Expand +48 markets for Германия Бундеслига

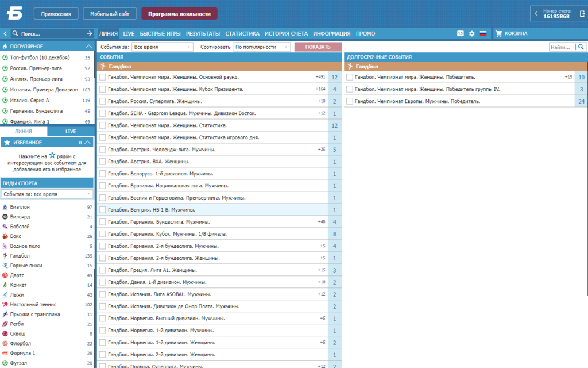tap(322, 222)
